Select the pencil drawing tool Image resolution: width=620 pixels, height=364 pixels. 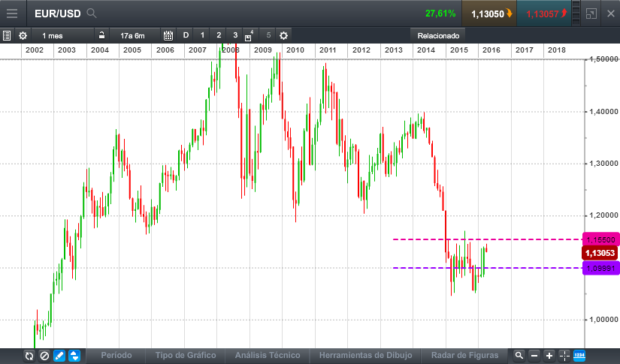[x=59, y=356]
